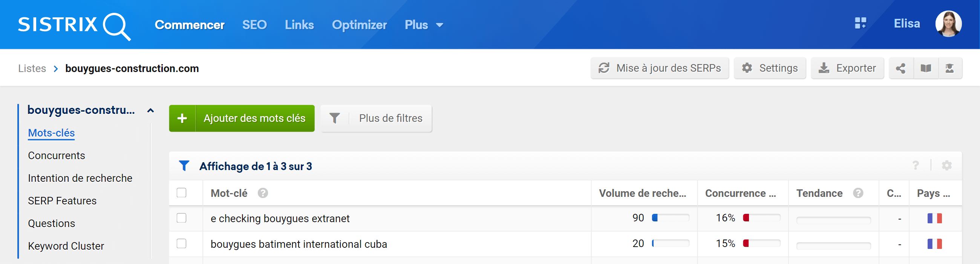Expand Plus de filtres options
This screenshot has height=264, width=980.
376,118
